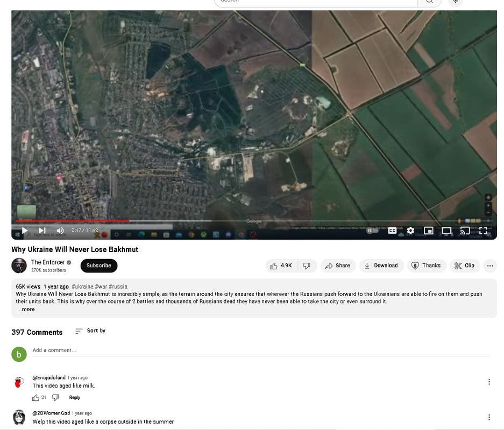This screenshot has height=430, width=504.
Task: Open @2DWomenGod profile
Action: coord(51,413)
